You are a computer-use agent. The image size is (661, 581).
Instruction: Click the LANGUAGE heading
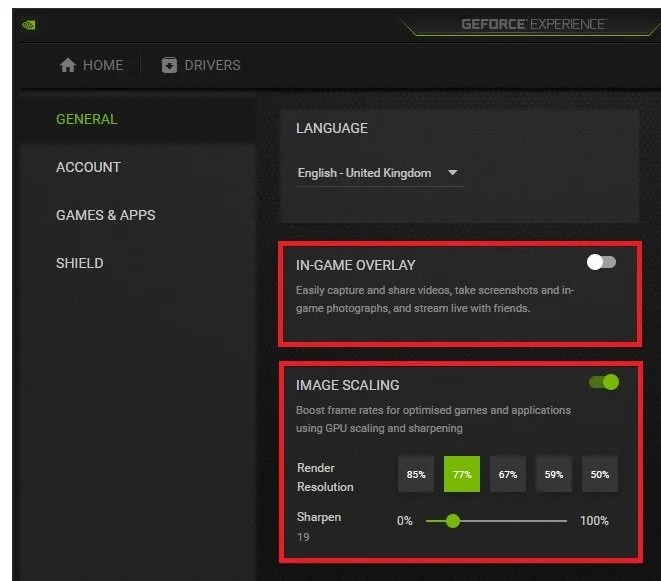(332, 128)
